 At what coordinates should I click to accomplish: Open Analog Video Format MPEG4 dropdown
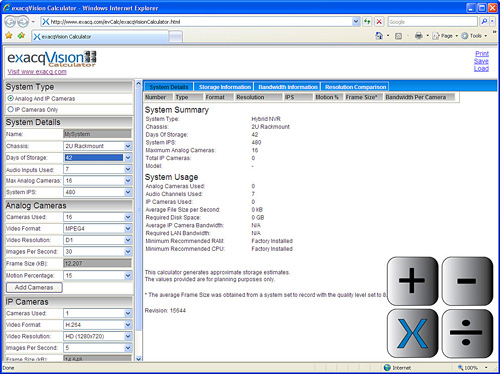97,229
